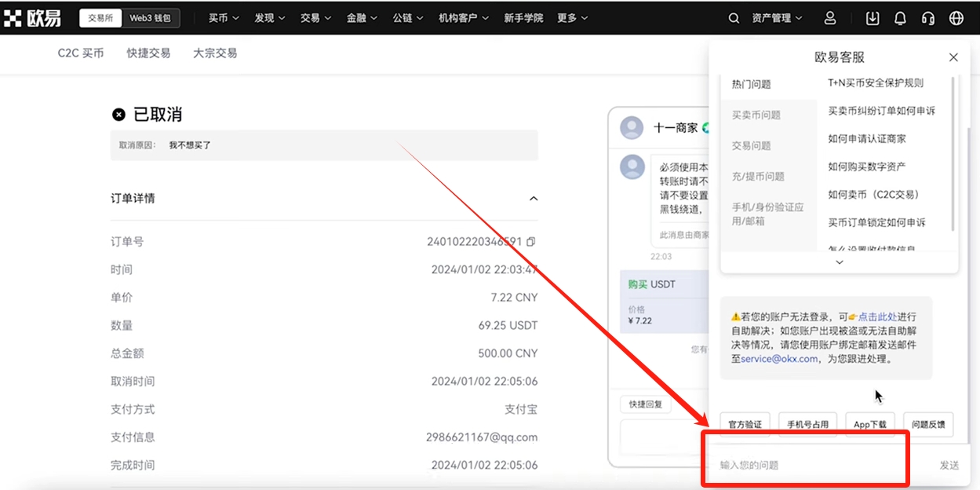Expand the FAQ list down chevron
This screenshot has width=980, height=490.
(x=840, y=262)
